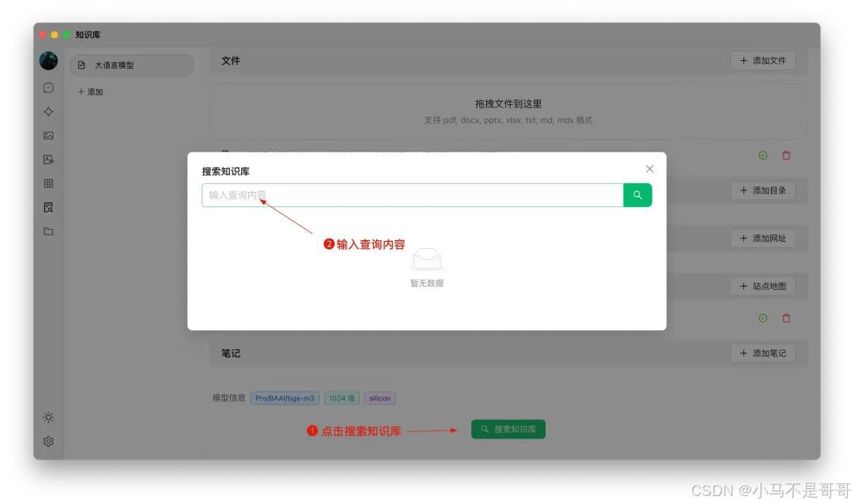Open the files folder sidebar icon
This screenshot has height=504, width=854.
pos(48,231)
